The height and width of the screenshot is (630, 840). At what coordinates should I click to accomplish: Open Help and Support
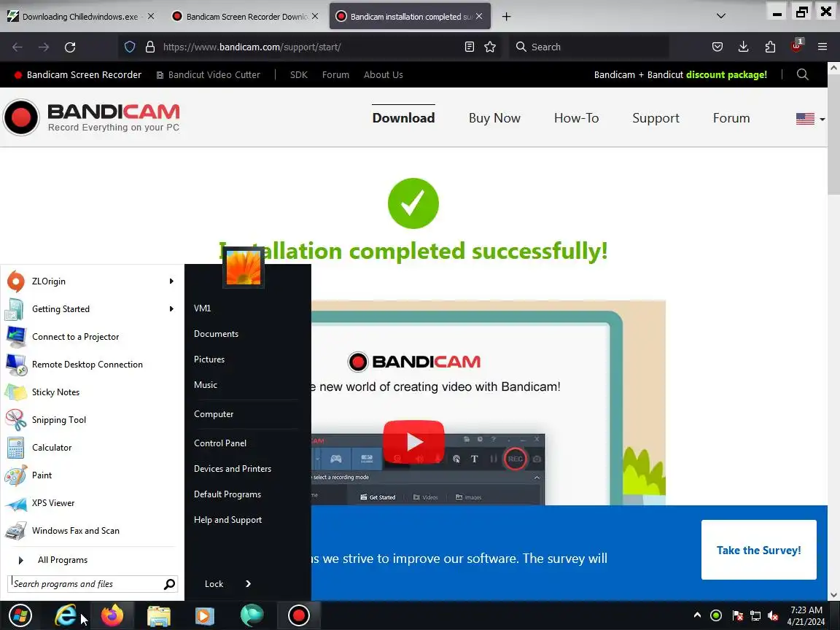(x=227, y=520)
